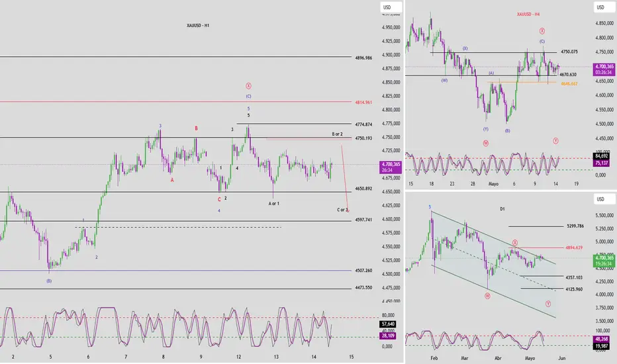This screenshot has height=364, width=617.
Task: Click the 48,268 oscillator value tag on D1
Action: click(x=602, y=339)
